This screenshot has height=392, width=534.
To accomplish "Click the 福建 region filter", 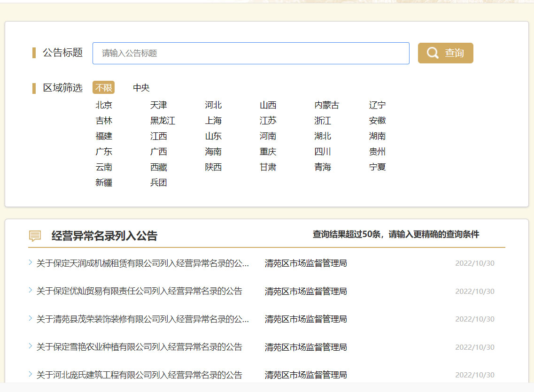I will [x=104, y=136].
